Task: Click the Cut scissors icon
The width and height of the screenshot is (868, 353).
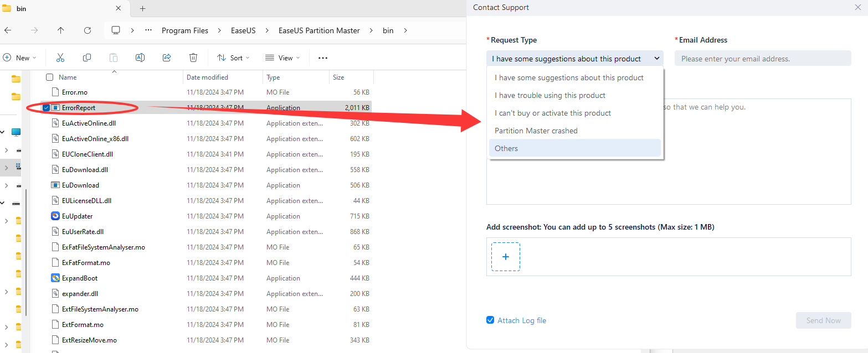Action: click(60, 58)
